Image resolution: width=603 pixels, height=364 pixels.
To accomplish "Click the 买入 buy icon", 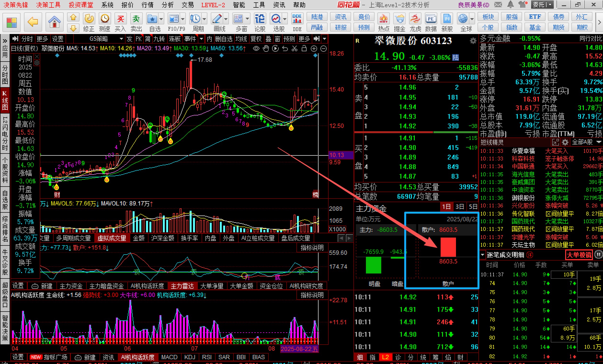I will [120, 23].
